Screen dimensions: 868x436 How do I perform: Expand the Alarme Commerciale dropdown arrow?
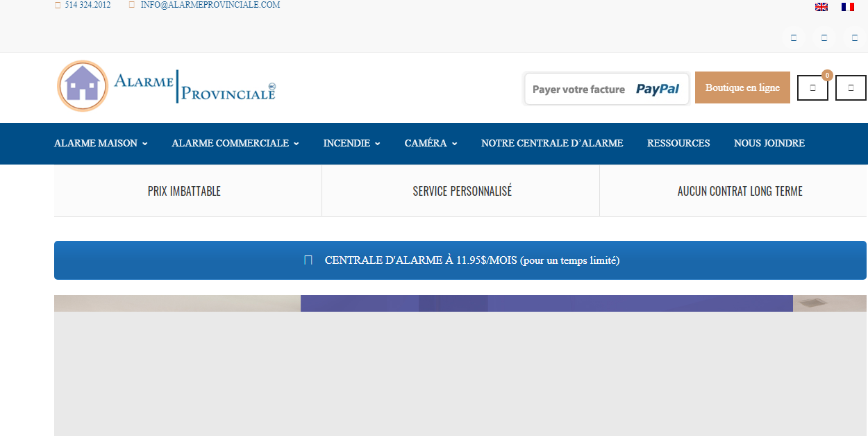(x=297, y=144)
